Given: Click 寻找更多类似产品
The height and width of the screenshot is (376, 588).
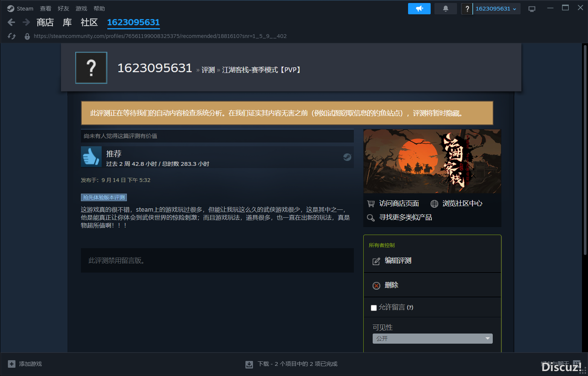Looking at the screenshot, I should point(405,217).
